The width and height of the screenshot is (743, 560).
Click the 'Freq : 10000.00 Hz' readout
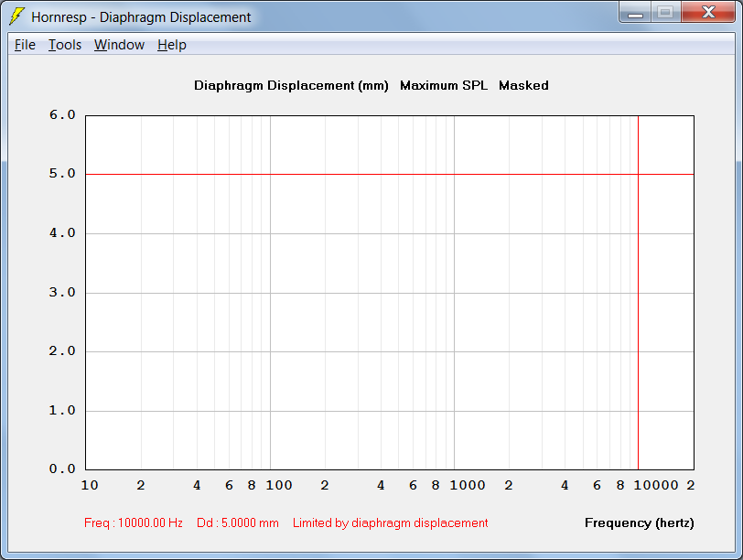click(x=134, y=522)
